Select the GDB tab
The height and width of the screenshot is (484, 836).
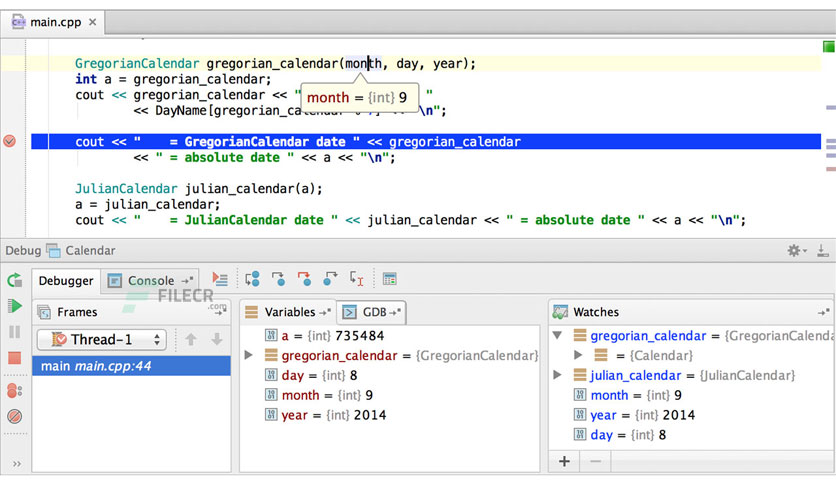371,312
